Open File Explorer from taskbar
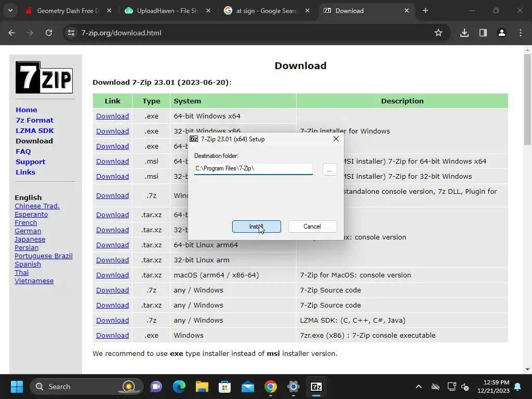 (202, 387)
